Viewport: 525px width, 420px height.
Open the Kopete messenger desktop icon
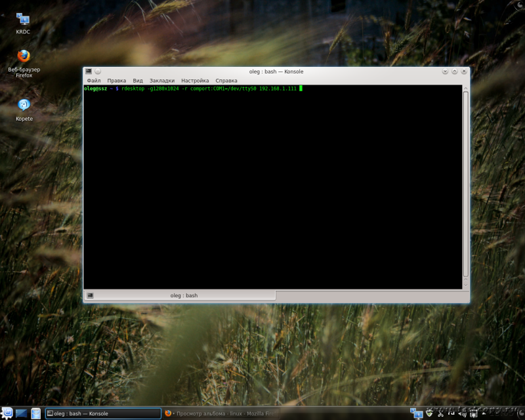coord(24,107)
